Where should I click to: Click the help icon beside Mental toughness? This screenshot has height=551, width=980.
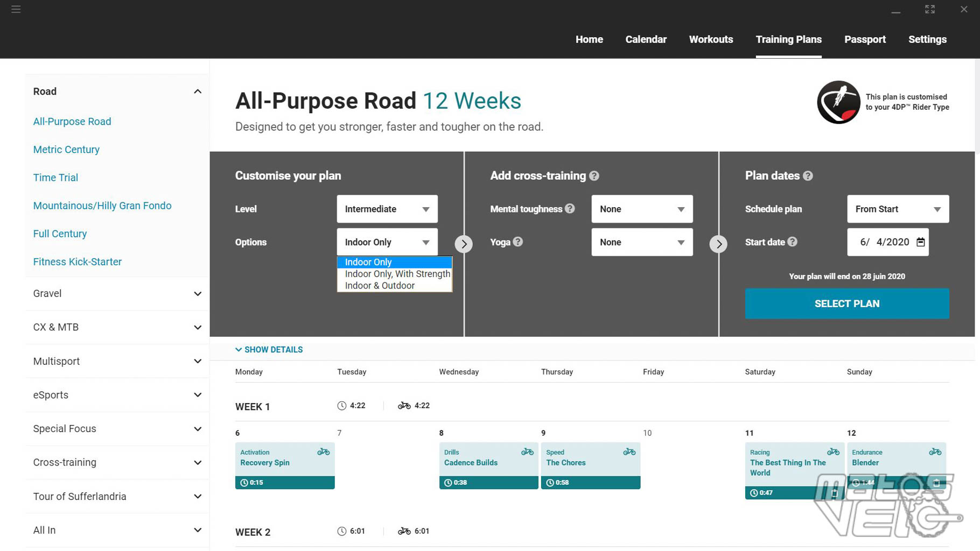(x=570, y=209)
